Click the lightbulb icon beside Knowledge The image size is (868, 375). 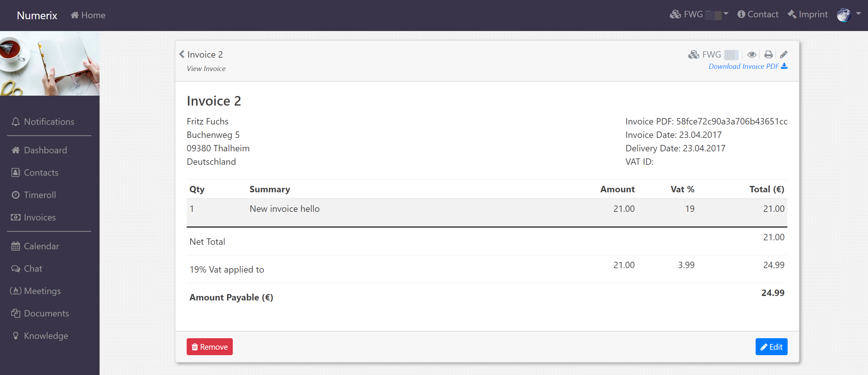click(x=15, y=335)
